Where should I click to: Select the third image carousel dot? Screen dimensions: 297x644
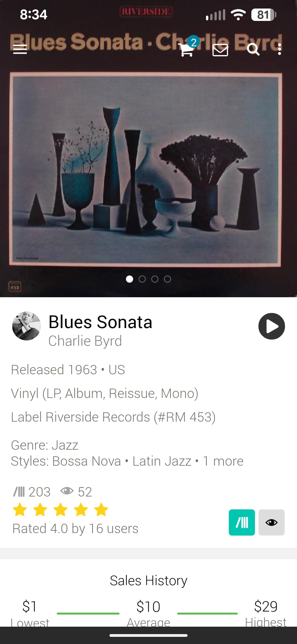click(x=155, y=279)
